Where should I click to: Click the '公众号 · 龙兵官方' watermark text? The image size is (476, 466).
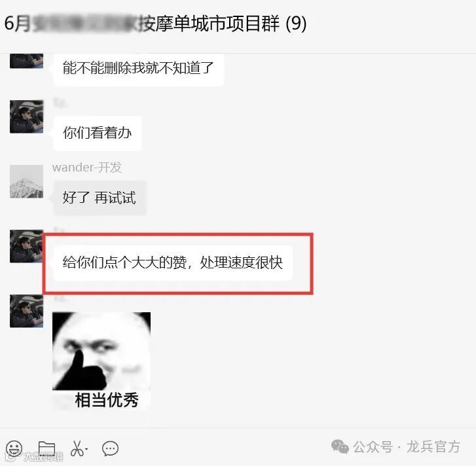coord(407,447)
